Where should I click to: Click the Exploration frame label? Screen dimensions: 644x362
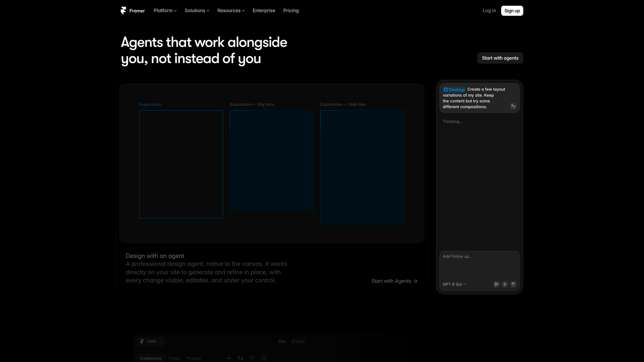pyautogui.click(x=150, y=105)
